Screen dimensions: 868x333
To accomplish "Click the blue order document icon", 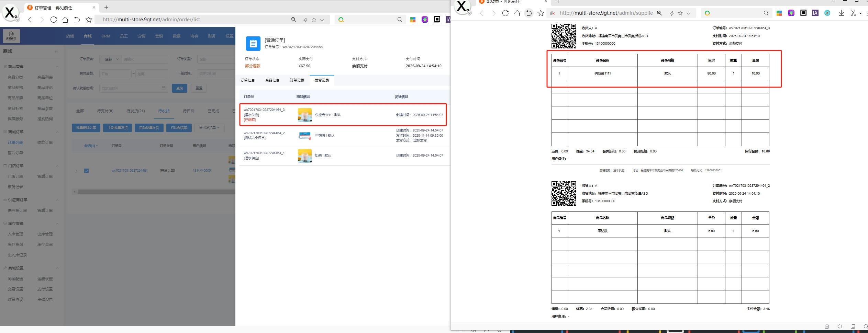I will [253, 44].
